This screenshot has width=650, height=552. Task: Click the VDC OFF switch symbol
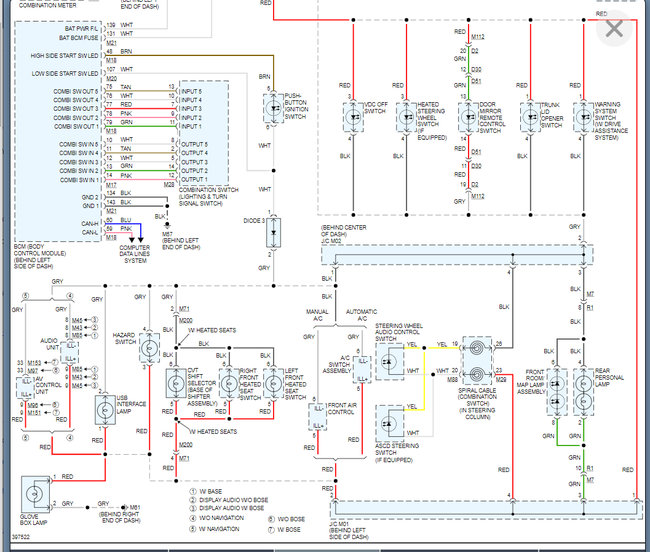[x=353, y=117]
